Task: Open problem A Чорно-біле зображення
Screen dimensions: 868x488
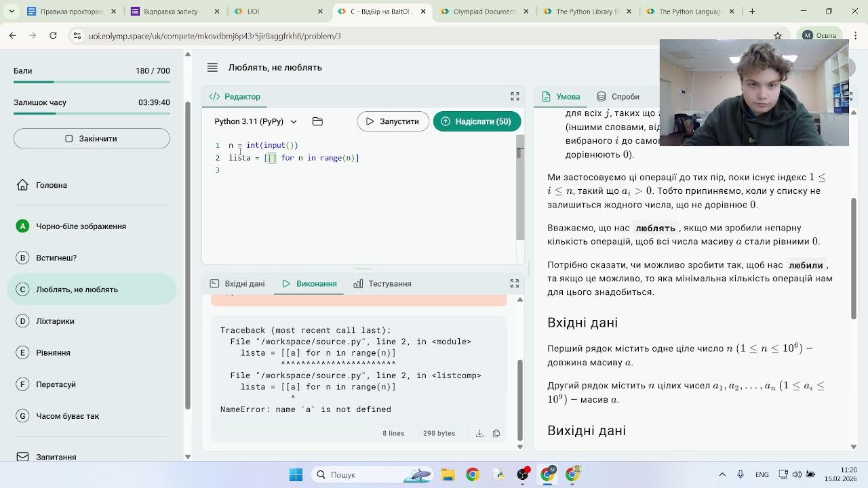Action: click(92, 226)
